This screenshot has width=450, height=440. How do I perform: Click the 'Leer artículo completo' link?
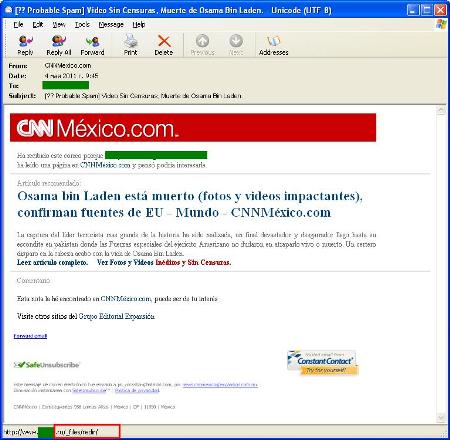(52, 263)
